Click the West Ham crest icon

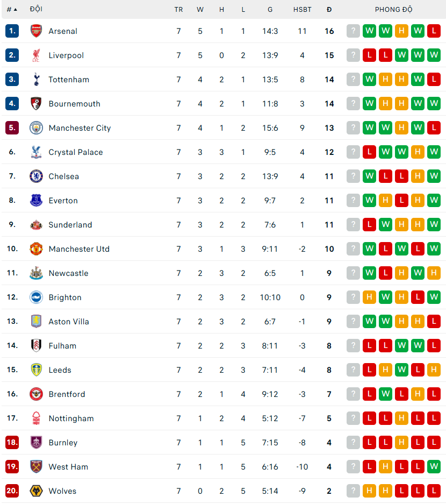pos(36,467)
